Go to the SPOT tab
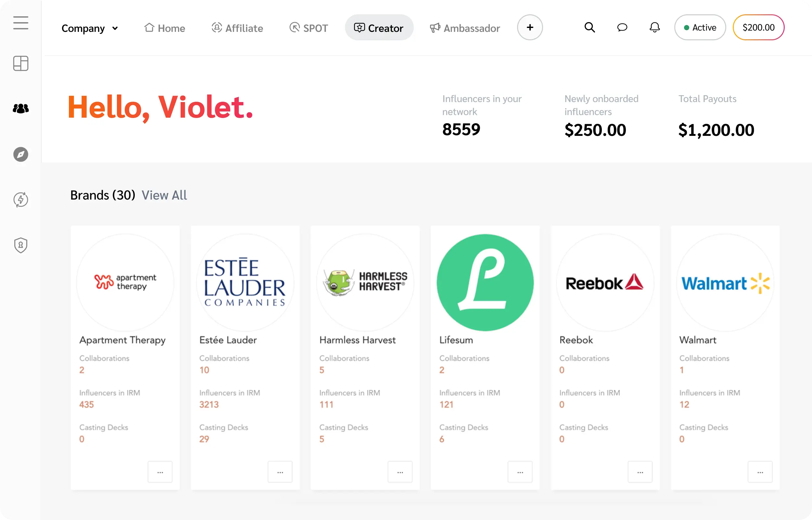 [x=309, y=28]
